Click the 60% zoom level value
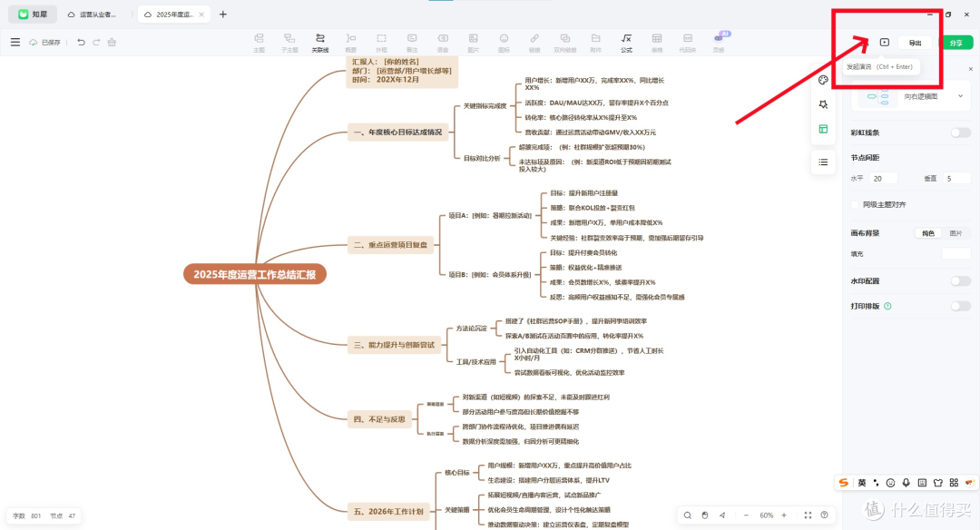 tap(766, 515)
